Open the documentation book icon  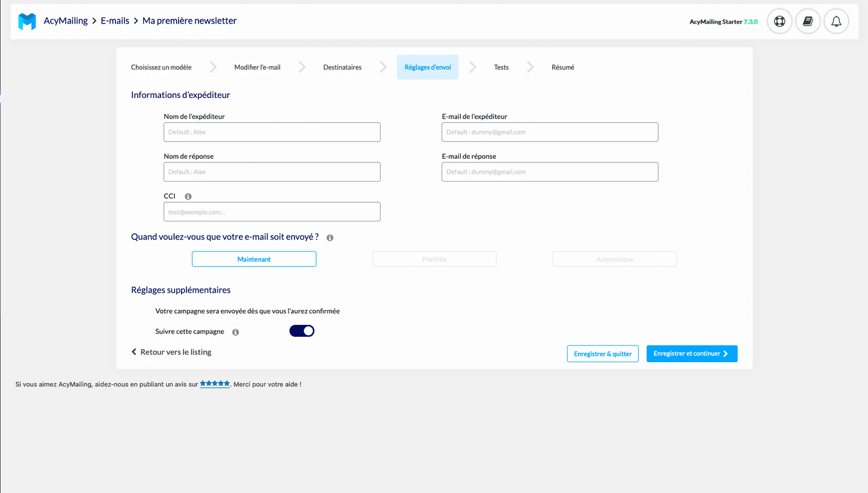pos(807,20)
